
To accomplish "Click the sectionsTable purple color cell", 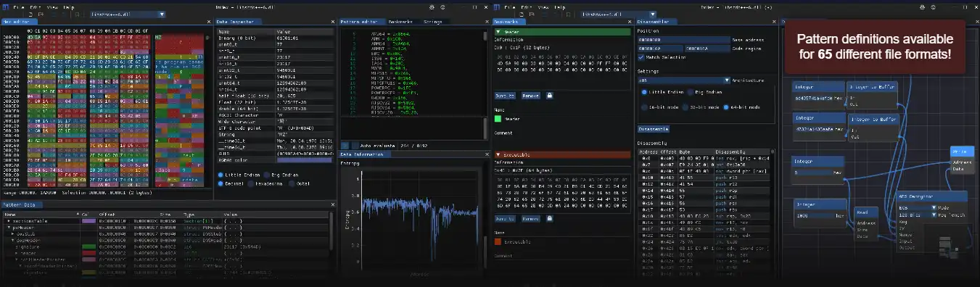I will [x=89, y=220].
